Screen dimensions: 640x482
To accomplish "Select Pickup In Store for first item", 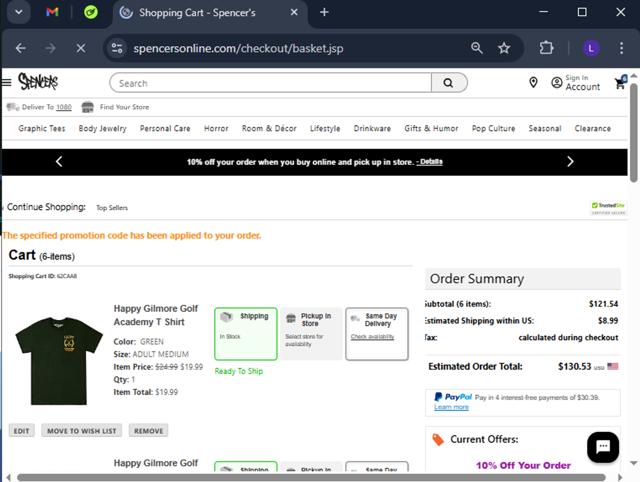I will pyautogui.click(x=311, y=334).
